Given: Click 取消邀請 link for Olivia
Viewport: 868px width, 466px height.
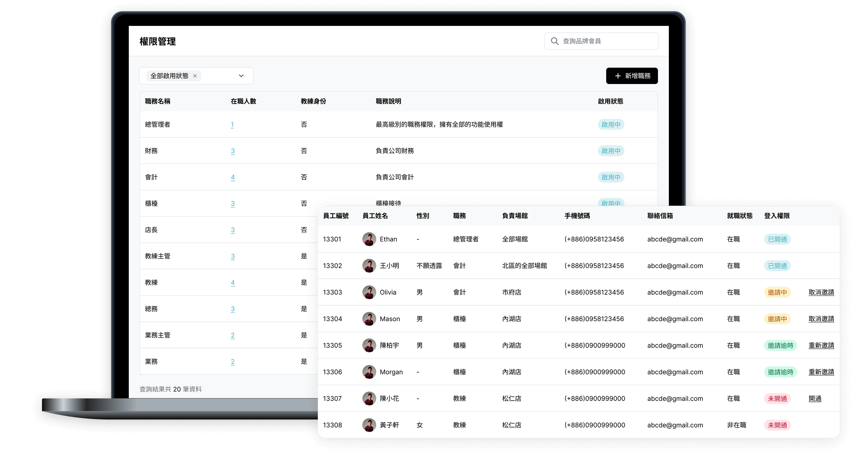Looking at the screenshot, I should (x=821, y=292).
